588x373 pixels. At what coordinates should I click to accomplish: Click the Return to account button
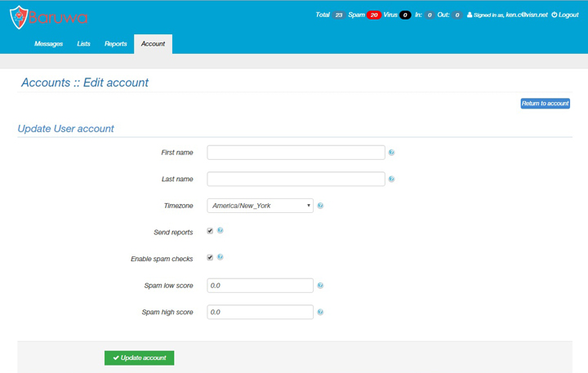[545, 104]
